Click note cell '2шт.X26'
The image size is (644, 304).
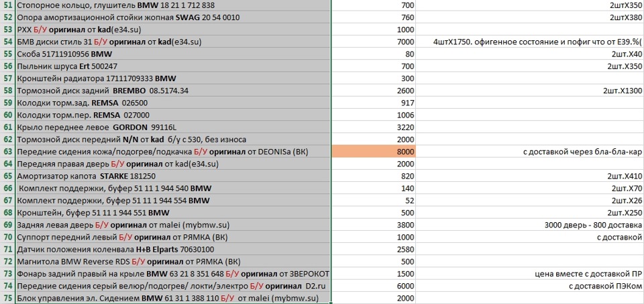(x=530, y=201)
